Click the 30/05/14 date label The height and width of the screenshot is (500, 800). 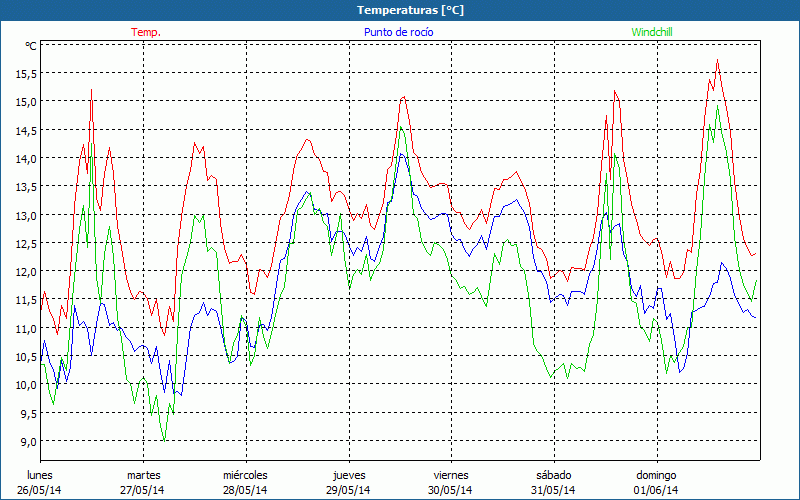click(451, 490)
